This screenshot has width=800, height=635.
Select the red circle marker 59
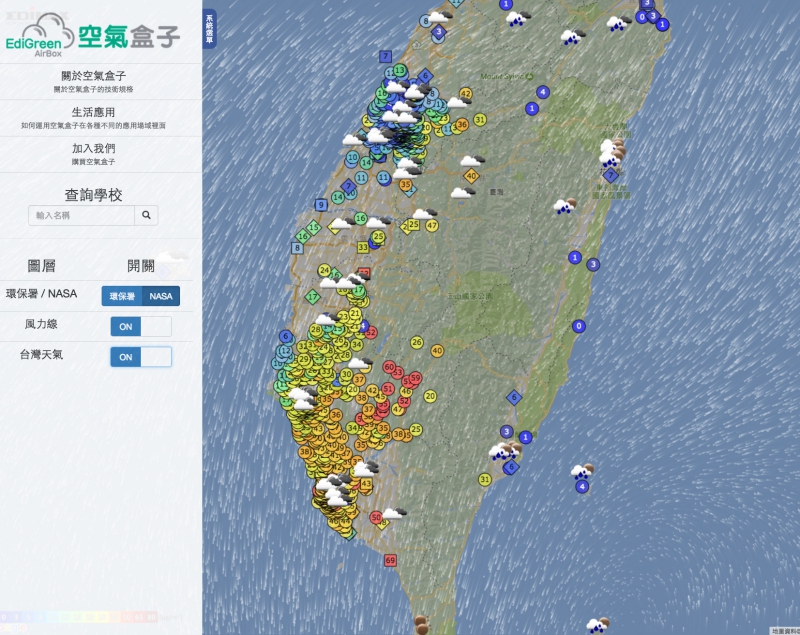click(415, 378)
